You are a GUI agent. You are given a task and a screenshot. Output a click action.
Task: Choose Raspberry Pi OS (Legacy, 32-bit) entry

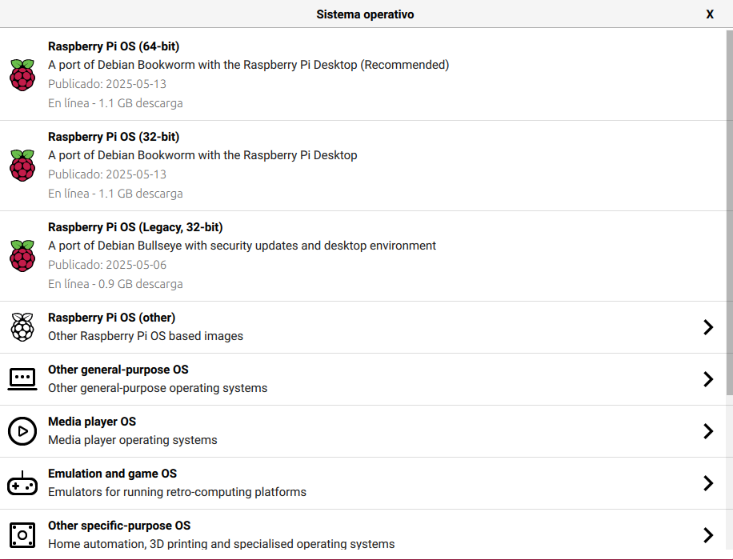(x=362, y=256)
